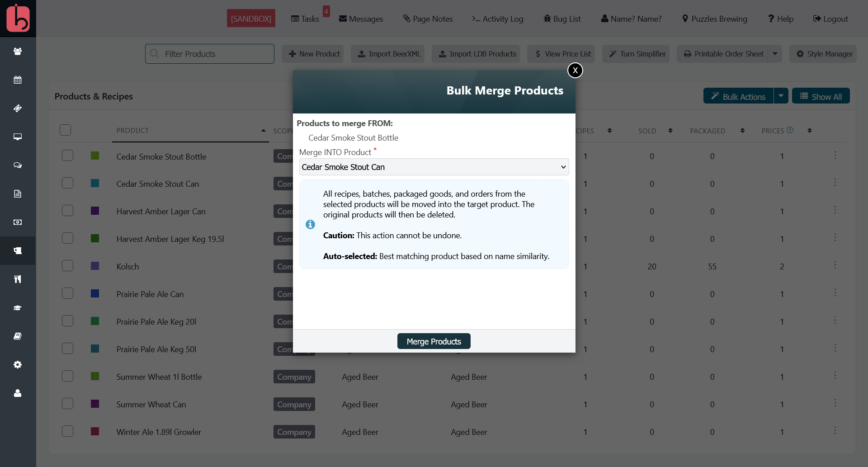The image size is (868, 467).
Task: Check the Kolsch row checkbox
Action: (x=68, y=266)
